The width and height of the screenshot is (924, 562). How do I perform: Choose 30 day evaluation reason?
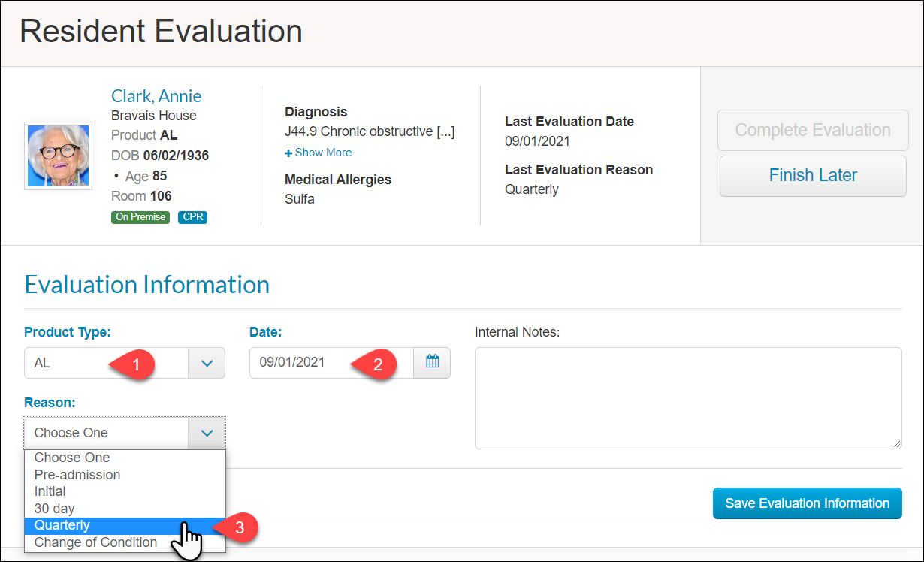tap(125, 509)
